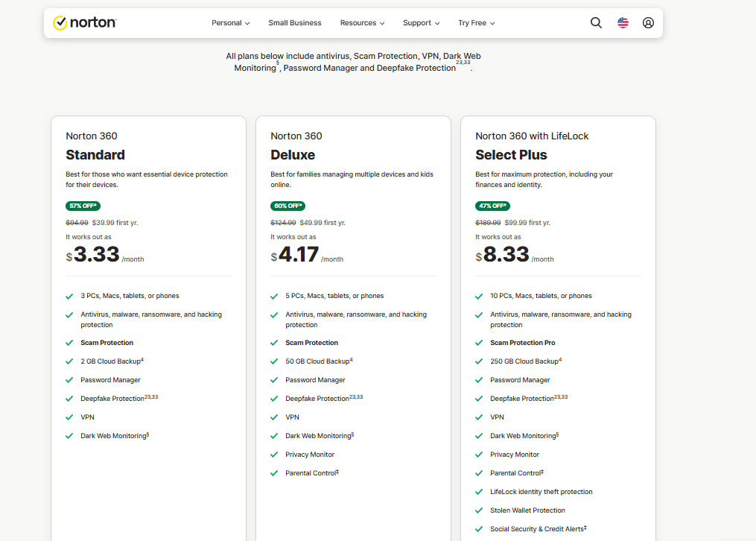
Task: Click '5 PCs, Macs, tablets, or phones'
Action: tap(334, 296)
